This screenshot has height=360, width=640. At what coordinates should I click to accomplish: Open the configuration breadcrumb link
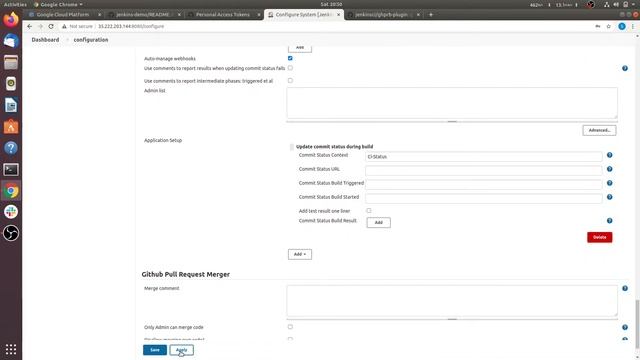[x=91, y=40]
